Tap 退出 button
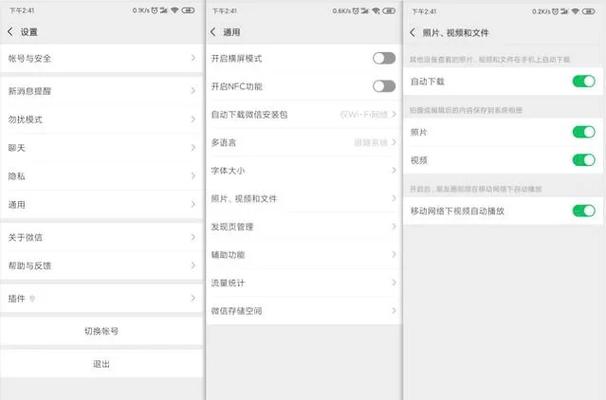 102,364
